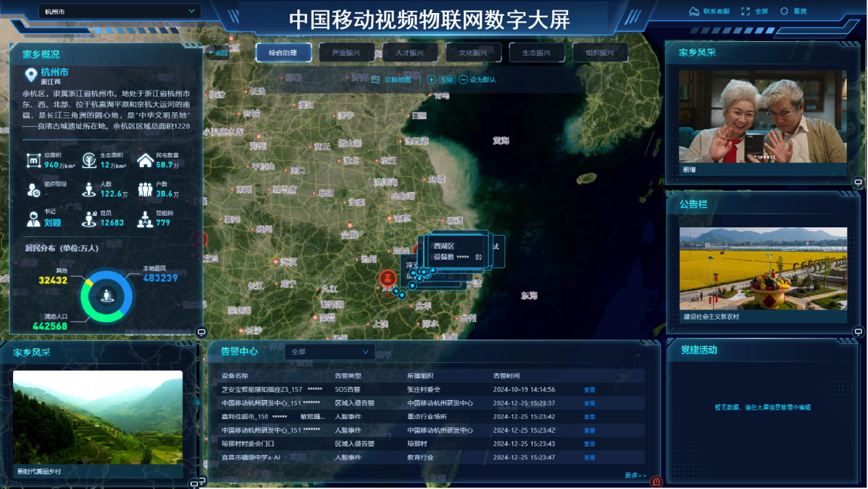Click the comment icon below 公告栏 panel
This screenshot has height=489, width=868.
858,332
